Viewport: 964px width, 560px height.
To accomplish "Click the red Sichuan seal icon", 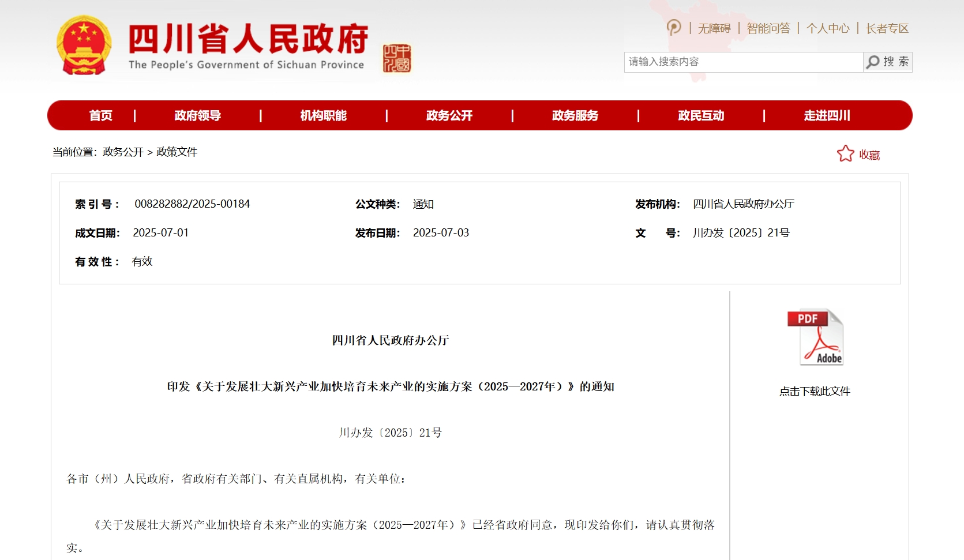I will coord(397,58).
